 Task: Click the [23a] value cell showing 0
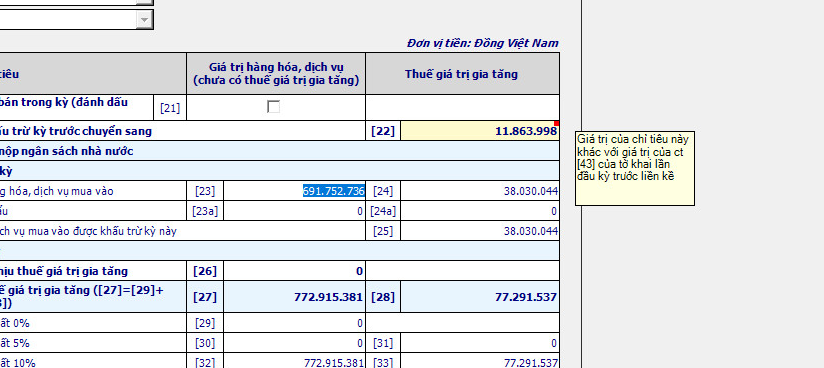tap(294, 211)
